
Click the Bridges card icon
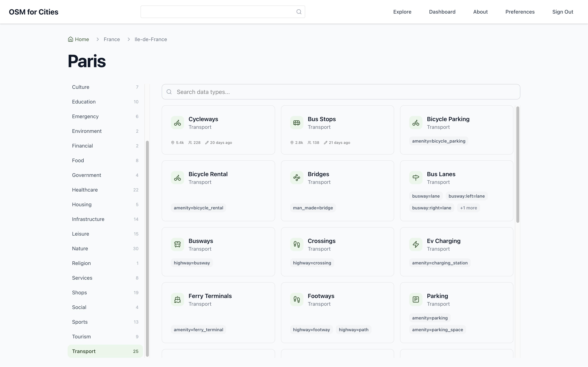click(296, 178)
